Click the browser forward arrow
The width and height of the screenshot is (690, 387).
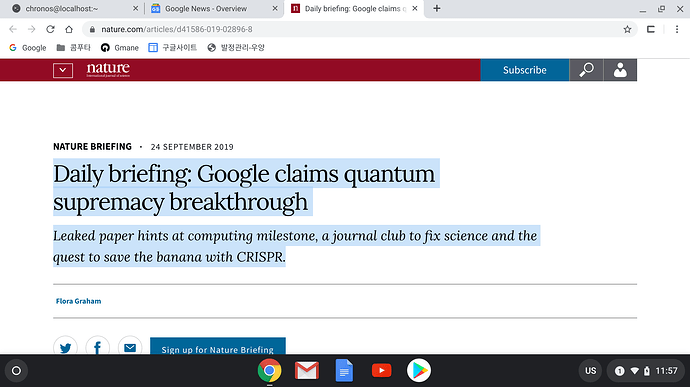pyautogui.click(x=31, y=29)
